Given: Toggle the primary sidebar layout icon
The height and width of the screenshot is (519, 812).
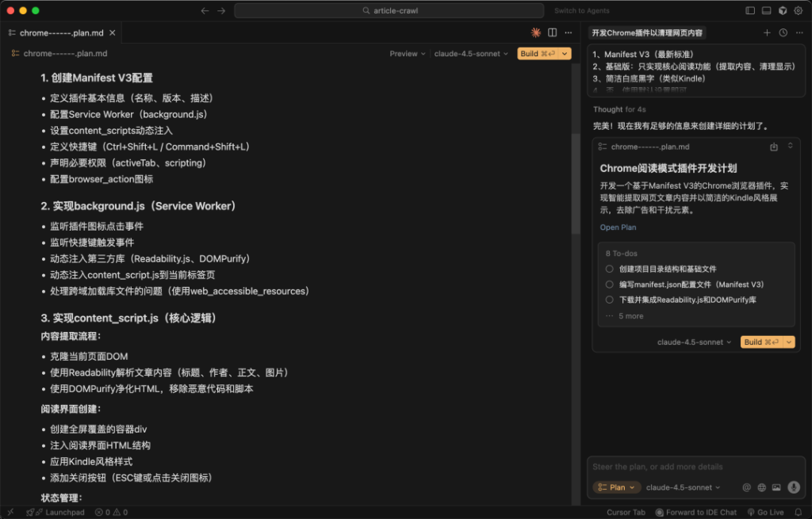Looking at the screenshot, I should pos(750,10).
